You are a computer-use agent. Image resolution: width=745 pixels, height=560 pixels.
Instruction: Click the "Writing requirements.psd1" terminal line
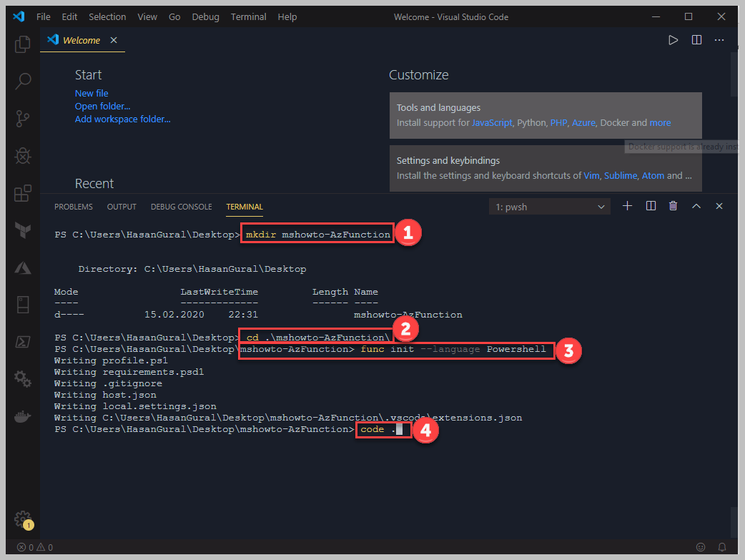coord(129,372)
